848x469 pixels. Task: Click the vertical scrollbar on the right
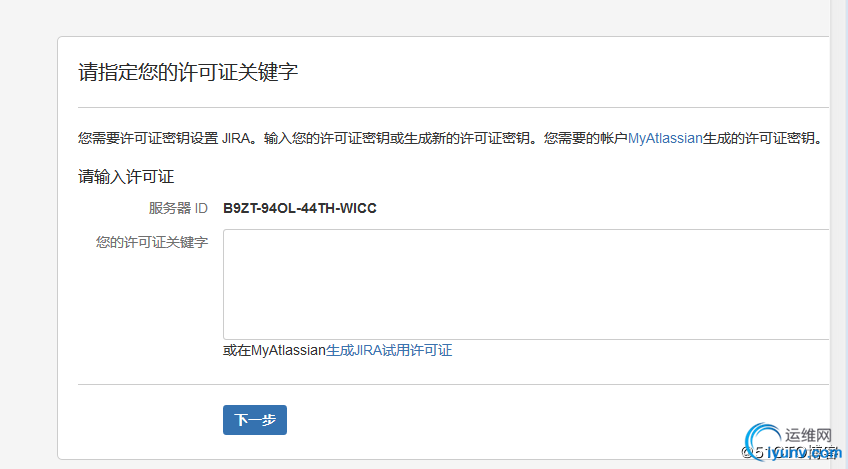[x=838, y=234]
